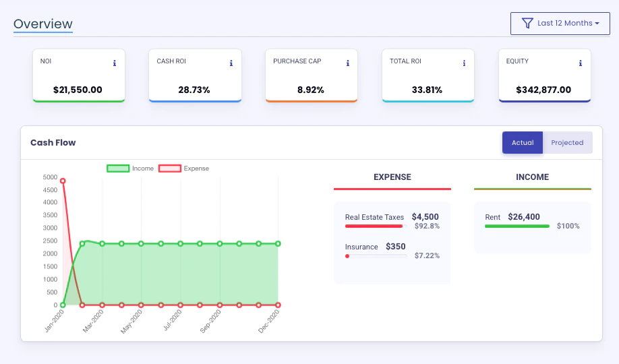Screen dimensions: 619x364
Task: Toggle the Income legend swatch
Action: 118,169
